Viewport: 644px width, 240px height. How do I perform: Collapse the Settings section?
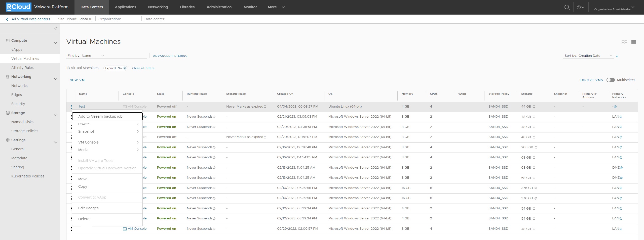56,142
